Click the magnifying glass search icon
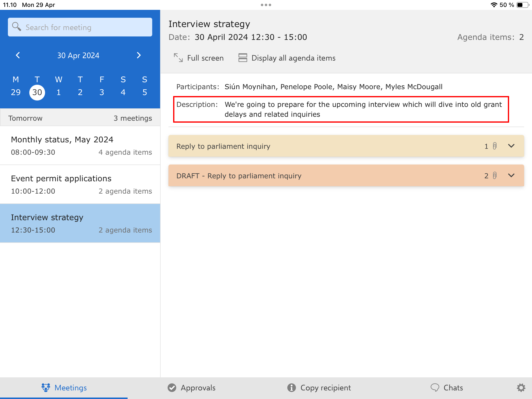532x399 pixels. coord(17,27)
